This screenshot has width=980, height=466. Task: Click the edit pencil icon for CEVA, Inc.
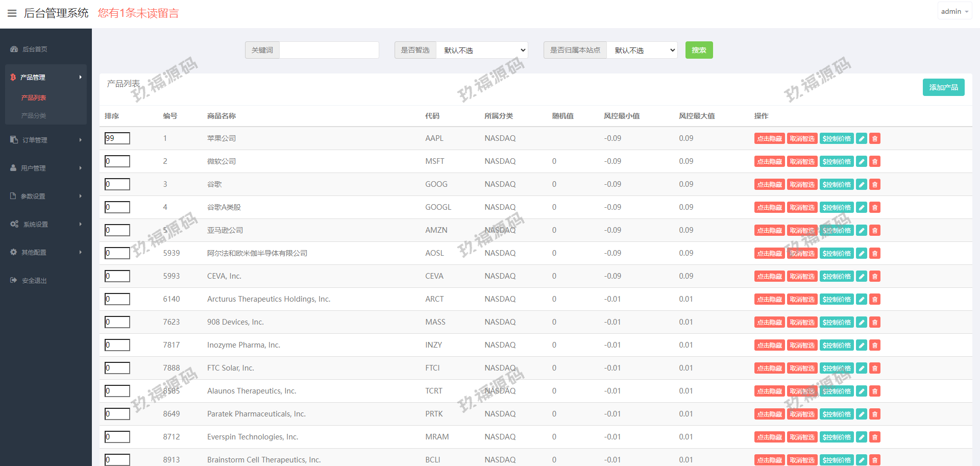[861, 277]
